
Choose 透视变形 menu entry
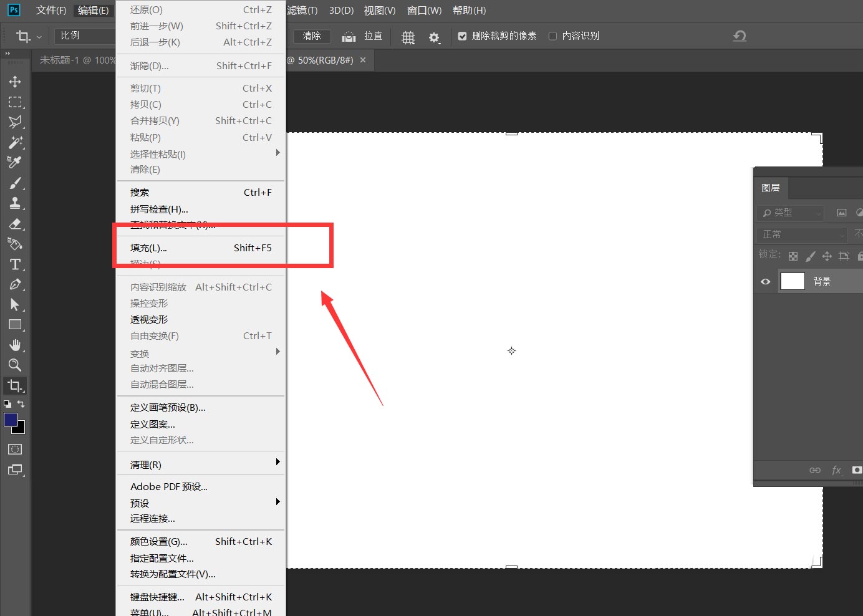(201, 320)
